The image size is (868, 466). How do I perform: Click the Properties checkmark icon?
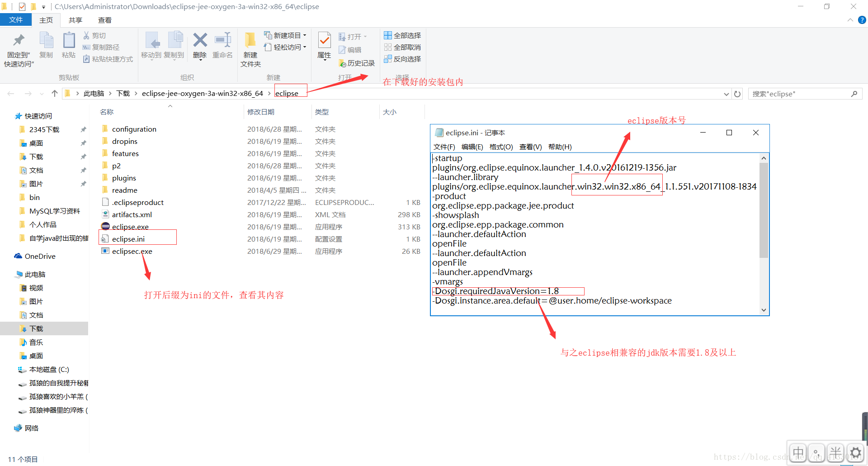click(324, 40)
